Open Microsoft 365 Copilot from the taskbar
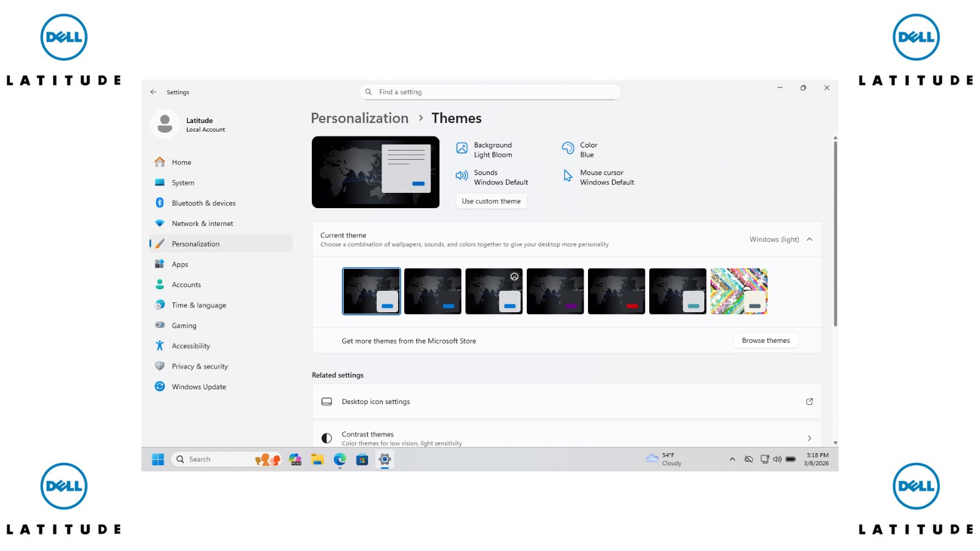The image size is (980, 551). (x=295, y=459)
